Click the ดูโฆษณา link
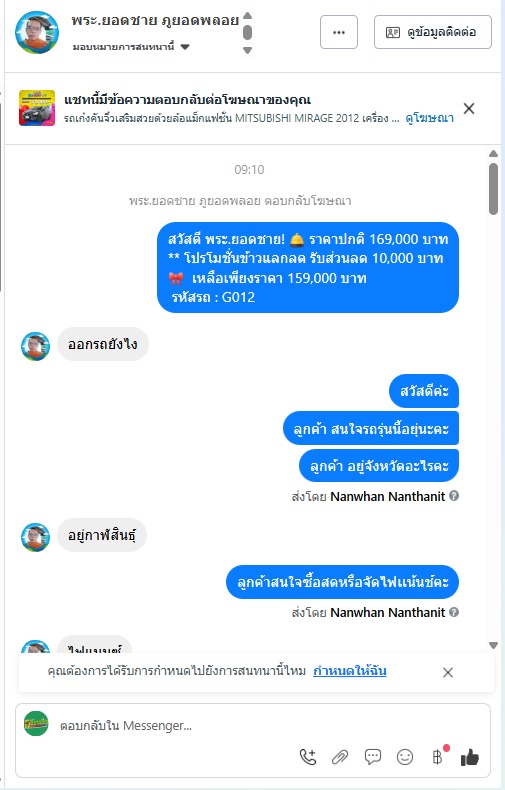 point(429,118)
